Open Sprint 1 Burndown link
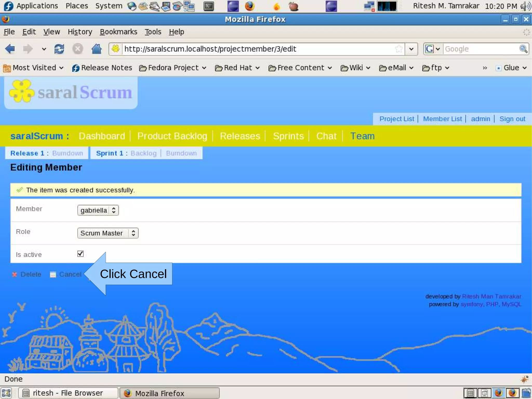 click(x=181, y=153)
